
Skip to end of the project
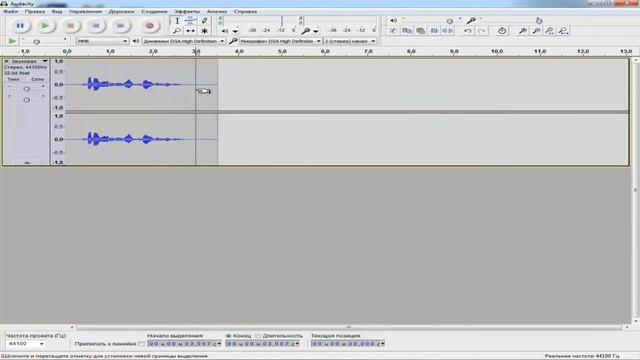(x=121, y=26)
